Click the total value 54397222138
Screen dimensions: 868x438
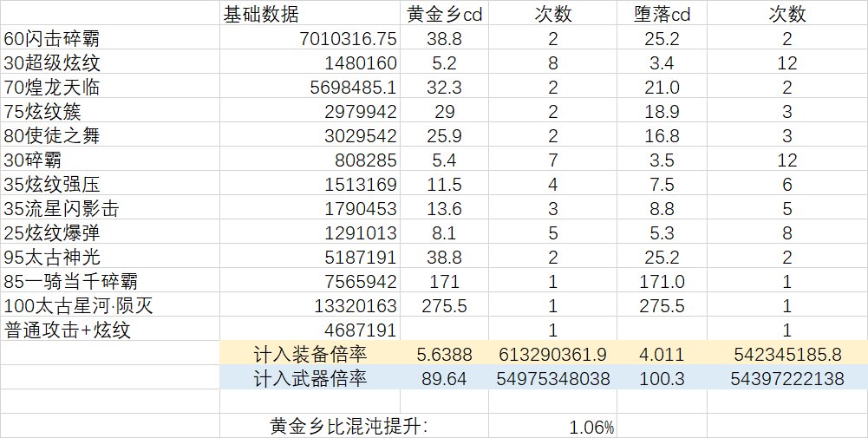787,378
